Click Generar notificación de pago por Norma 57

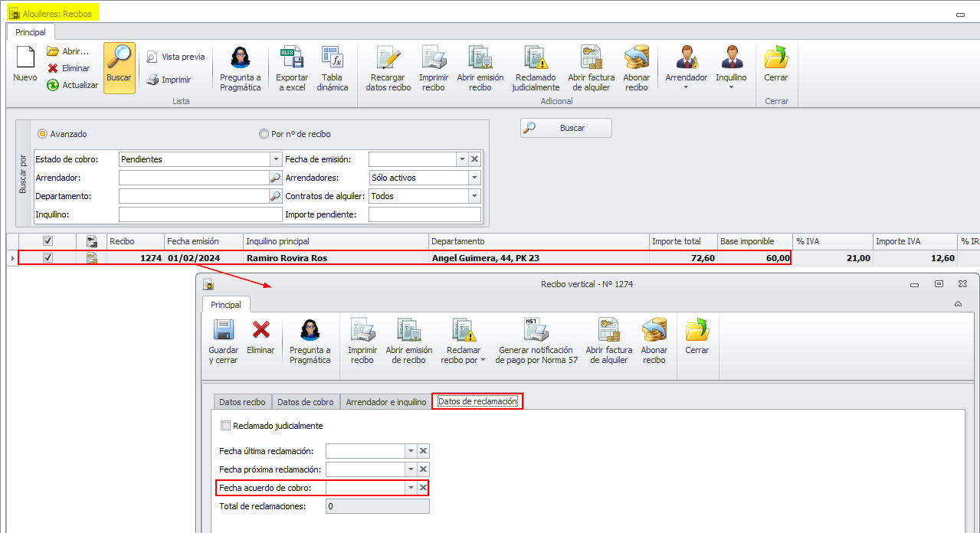click(x=536, y=341)
